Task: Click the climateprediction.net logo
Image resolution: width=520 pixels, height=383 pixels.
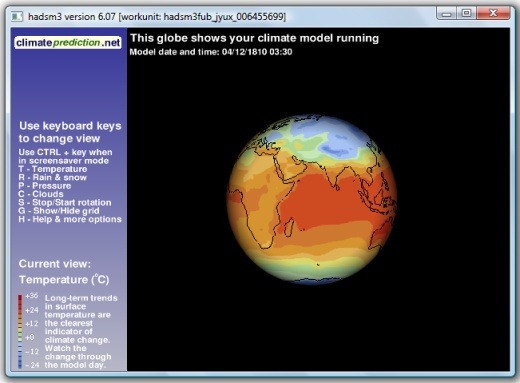Action: [68, 43]
